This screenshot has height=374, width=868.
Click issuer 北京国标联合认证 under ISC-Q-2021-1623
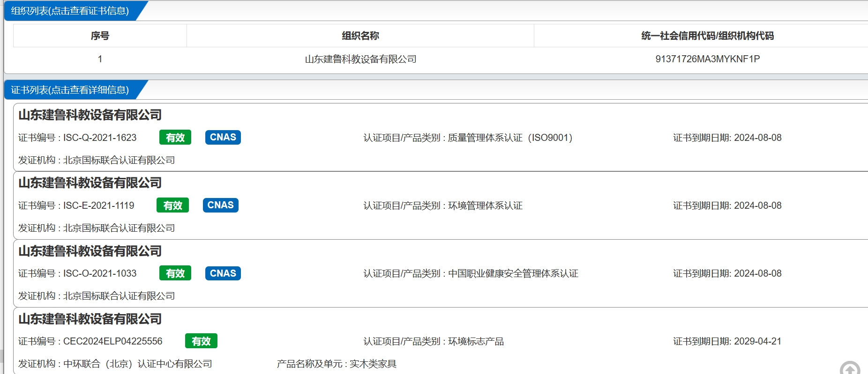(x=119, y=160)
